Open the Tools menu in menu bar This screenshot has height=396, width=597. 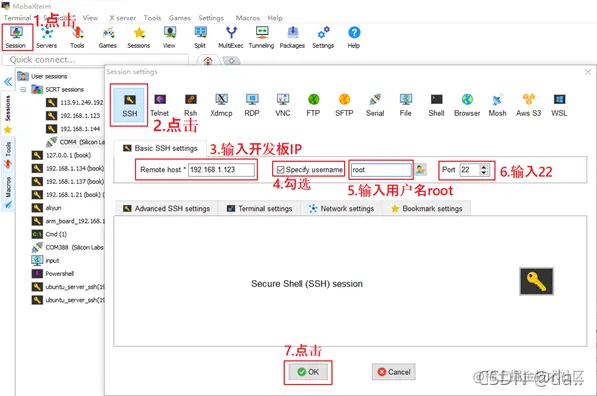[152, 18]
